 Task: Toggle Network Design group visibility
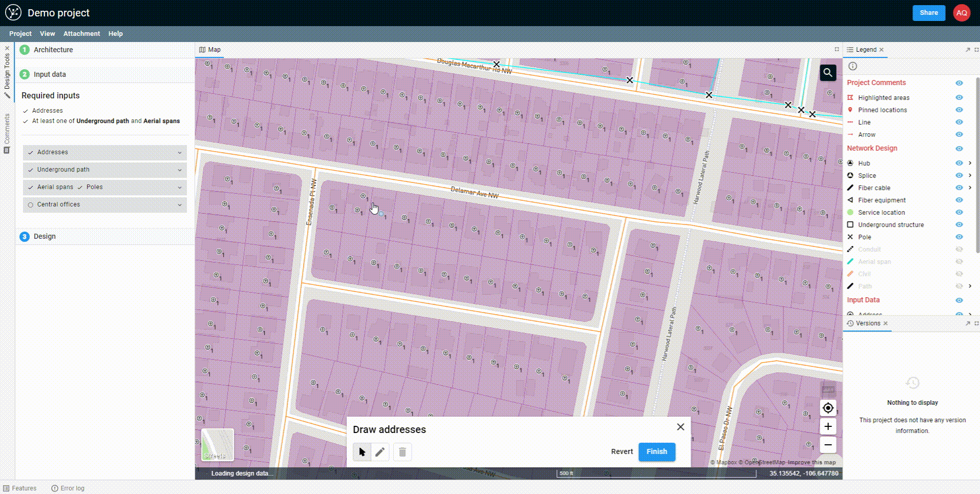pos(959,149)
